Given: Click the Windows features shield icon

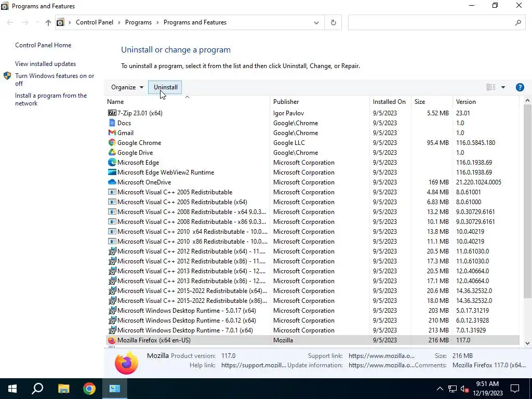Looking at the screenshot, I should click(x=7, y=76).
